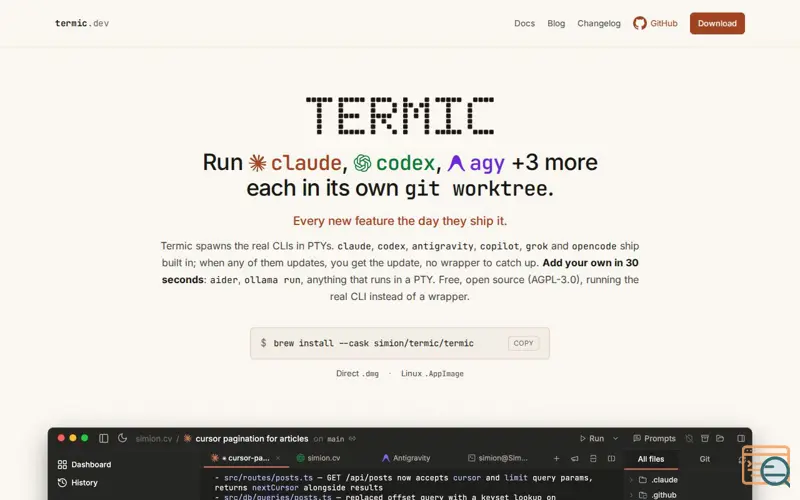
Task: Open the Changelog page
Action: (598, 23)
